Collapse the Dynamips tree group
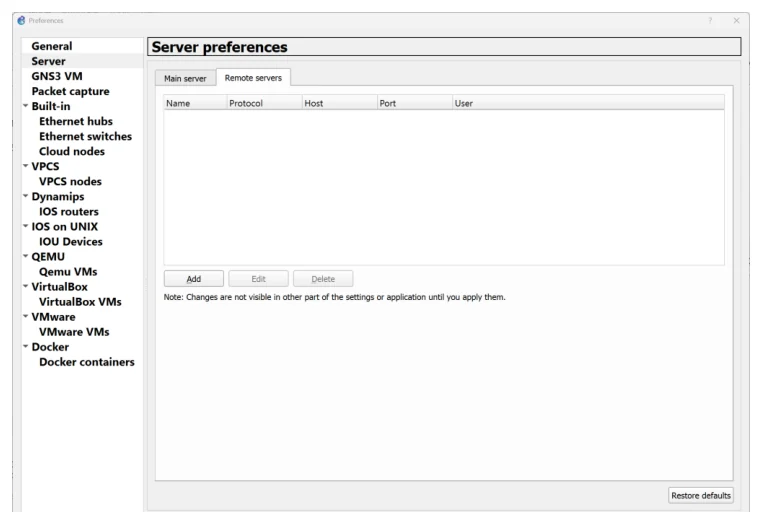 tap(25, 196)
